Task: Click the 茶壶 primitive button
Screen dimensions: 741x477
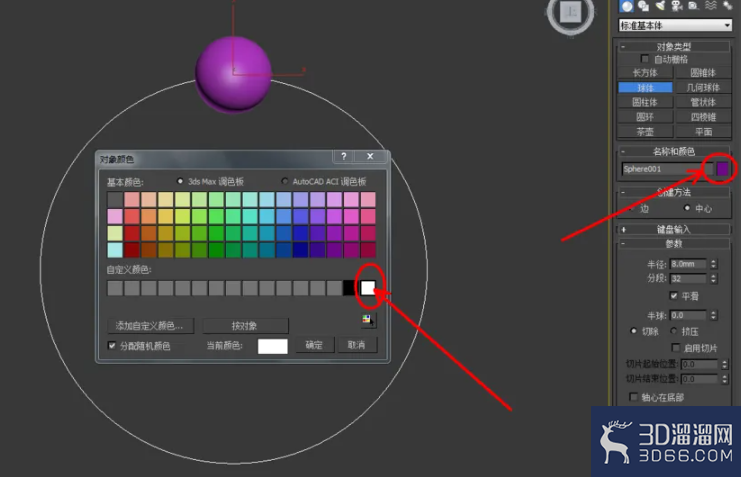Action: (645, 131)
